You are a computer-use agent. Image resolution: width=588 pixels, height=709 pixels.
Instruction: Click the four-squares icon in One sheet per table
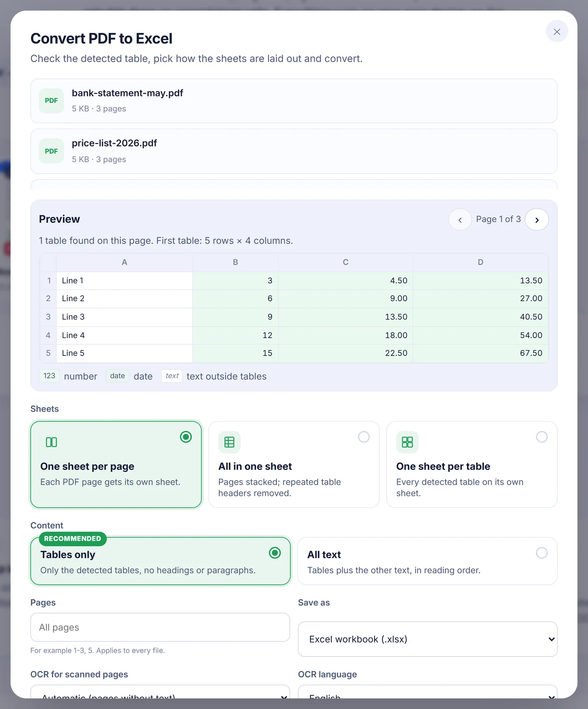click(407, 442)
